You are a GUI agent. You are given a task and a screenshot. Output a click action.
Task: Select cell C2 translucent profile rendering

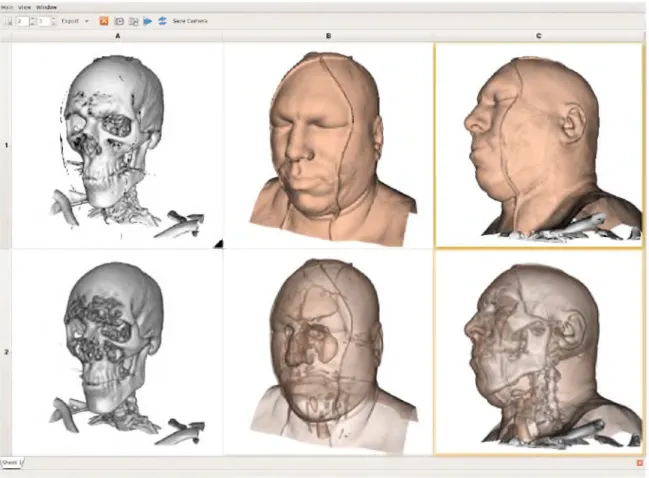click(x=539, y=352)
